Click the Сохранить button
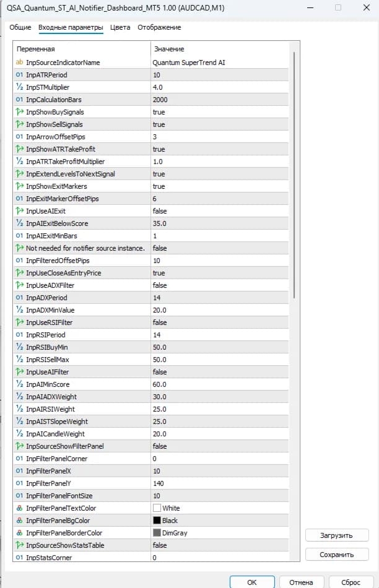The image size is (379, 588). tap(337, 554)
